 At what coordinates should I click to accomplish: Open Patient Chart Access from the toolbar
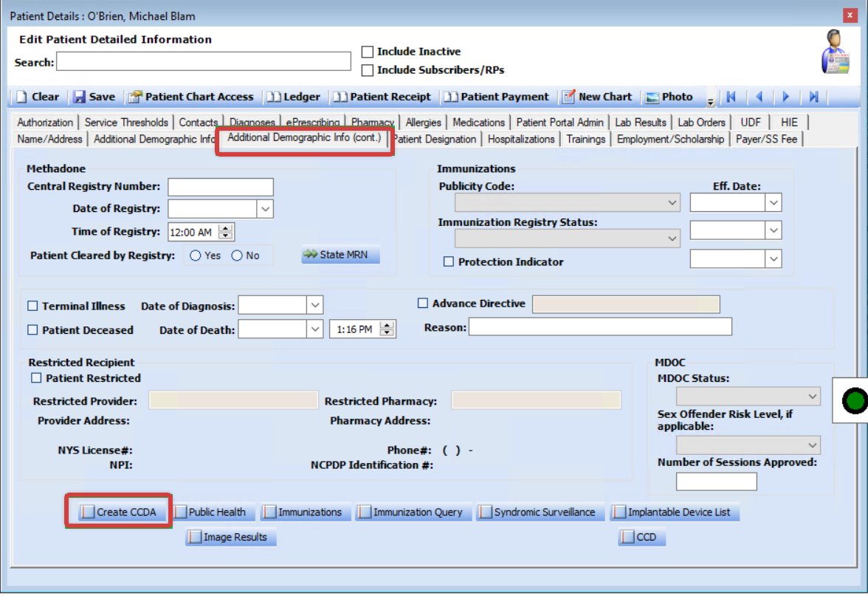point(190,97)
